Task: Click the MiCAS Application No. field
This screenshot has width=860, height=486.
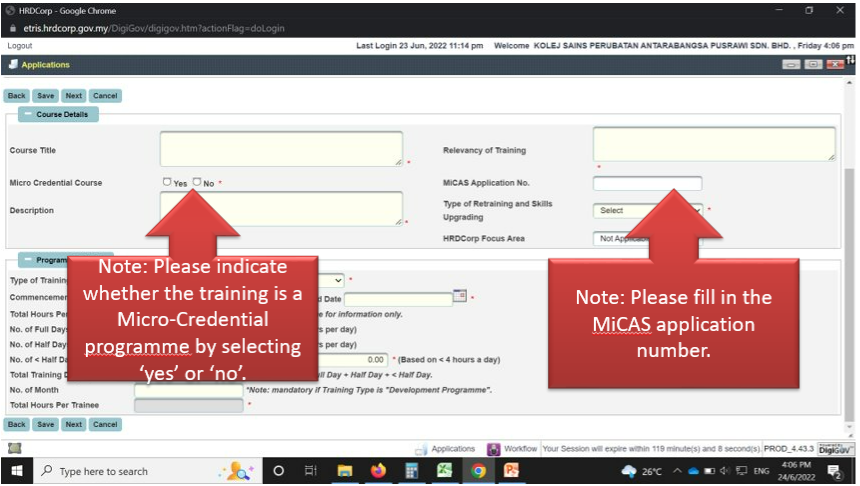Action: tap(647, 183)
